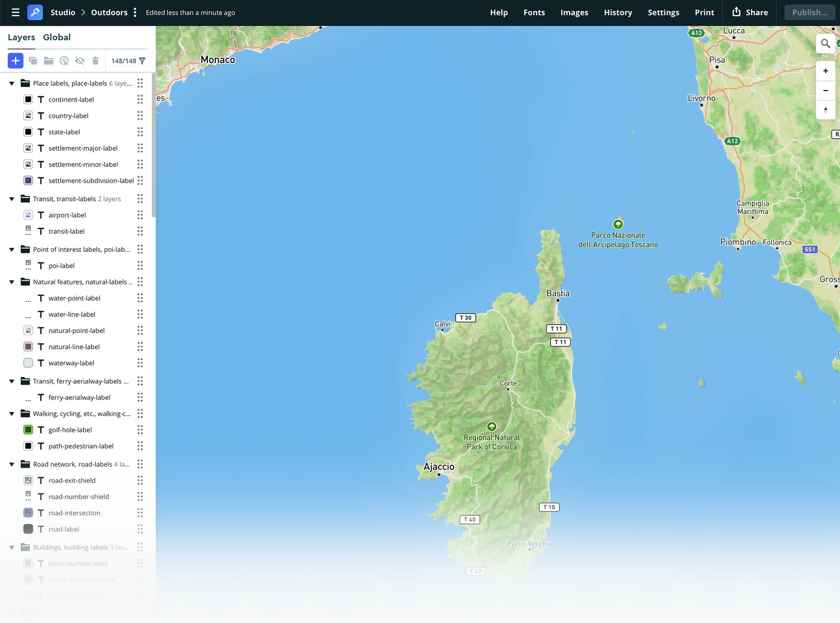Click the park icon above Regional Natural Park of Corsica
This screenshot has width=840, height=623.
(x=491, y=426)
